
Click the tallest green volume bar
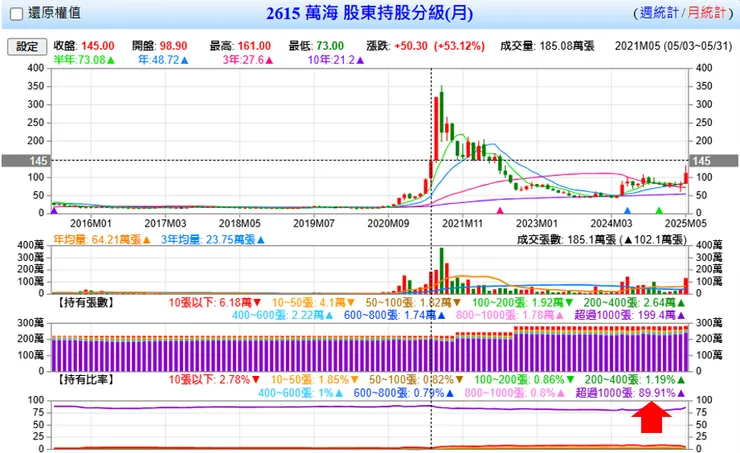click(442, 270)
